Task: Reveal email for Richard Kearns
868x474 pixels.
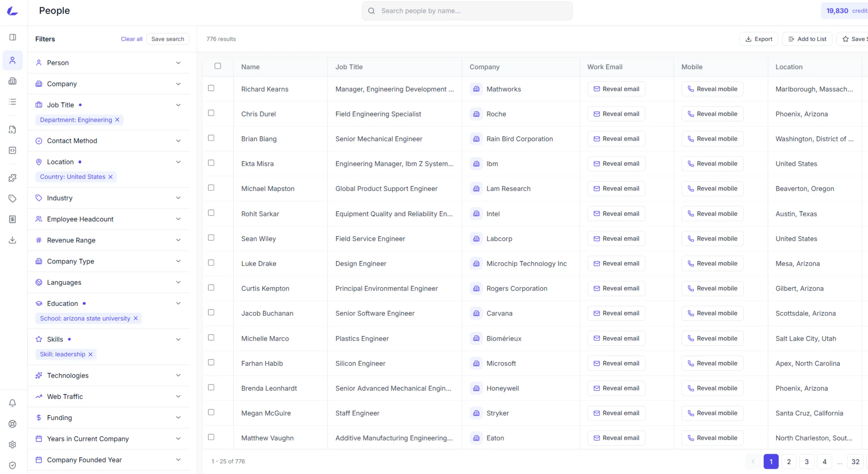Action: point(617,89)
